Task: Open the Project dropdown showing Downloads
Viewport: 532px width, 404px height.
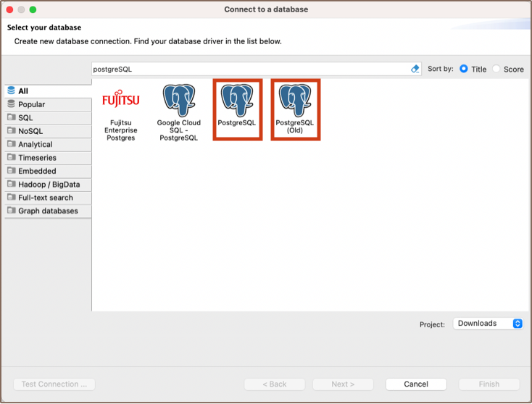Action: [488, 324]
